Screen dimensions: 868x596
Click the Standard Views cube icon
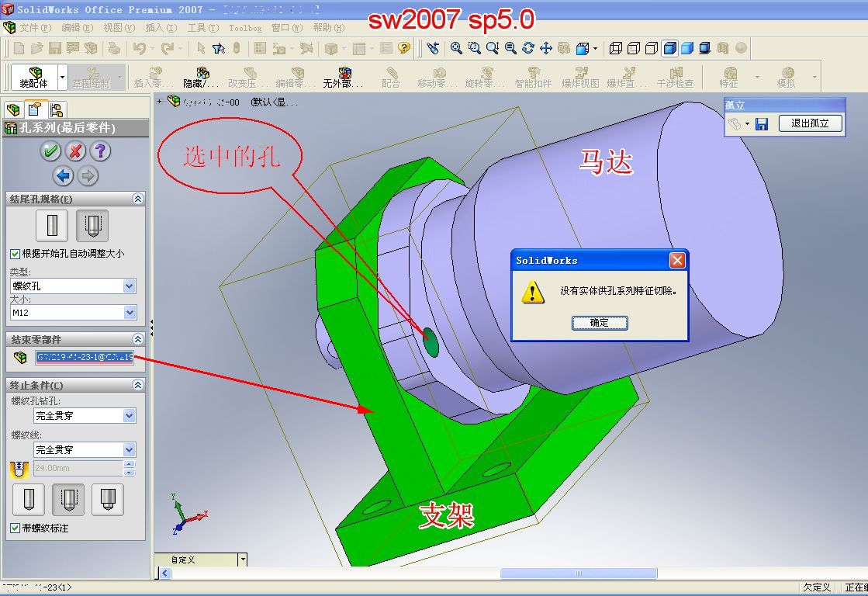coord(583,48)
